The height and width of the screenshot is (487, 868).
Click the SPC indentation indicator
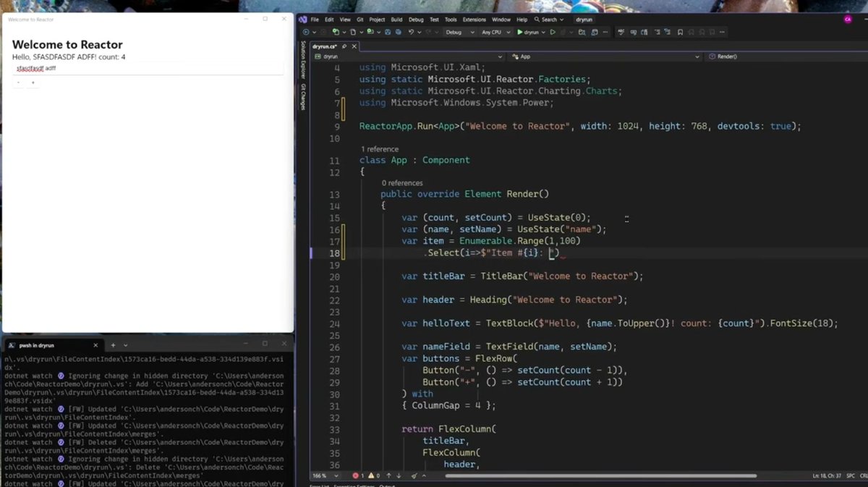click(851, 475)
